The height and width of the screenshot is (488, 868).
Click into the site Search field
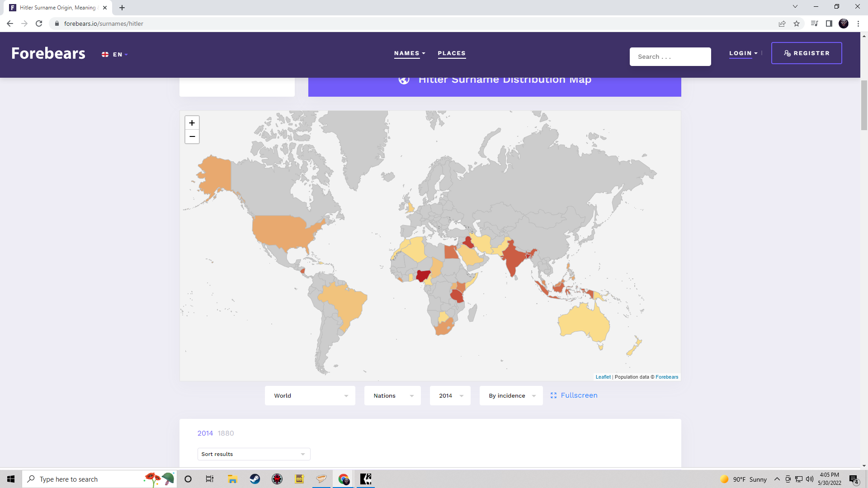pos(670,57)
